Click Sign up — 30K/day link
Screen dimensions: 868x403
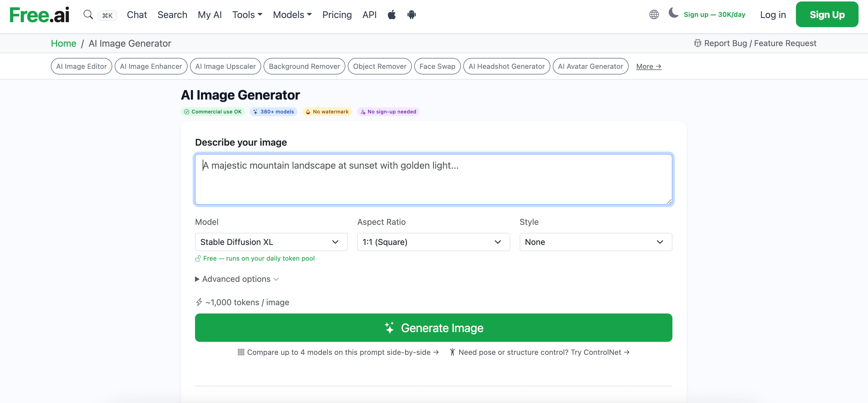[714, 14]
